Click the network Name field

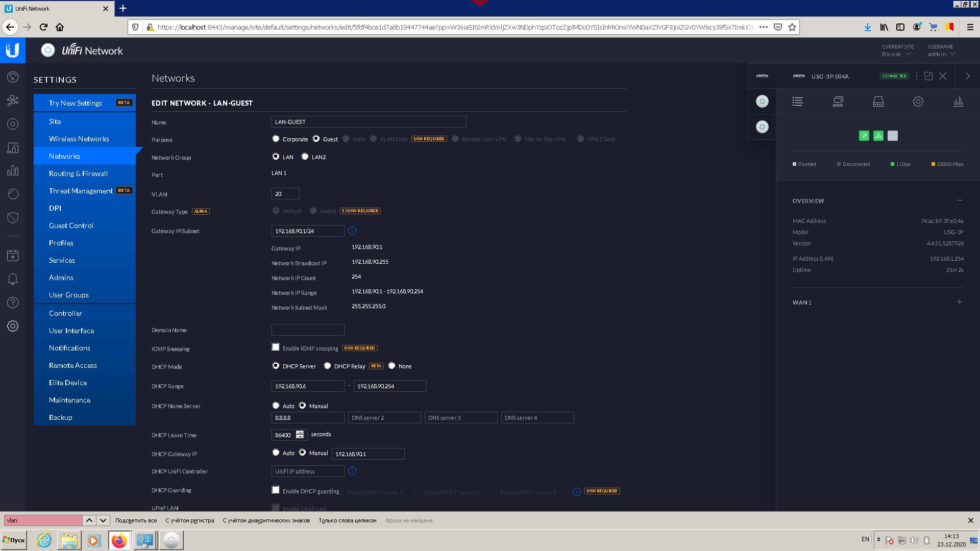pos(369,122)
